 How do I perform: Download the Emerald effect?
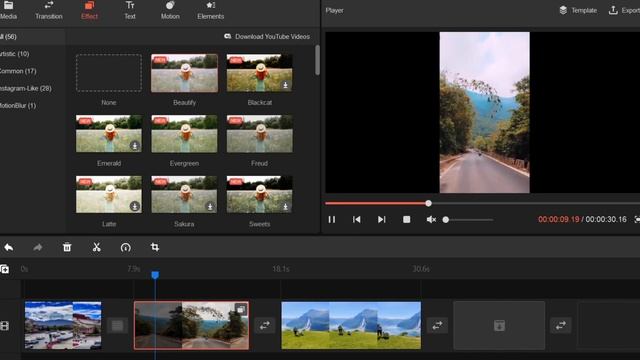(135, 145)
